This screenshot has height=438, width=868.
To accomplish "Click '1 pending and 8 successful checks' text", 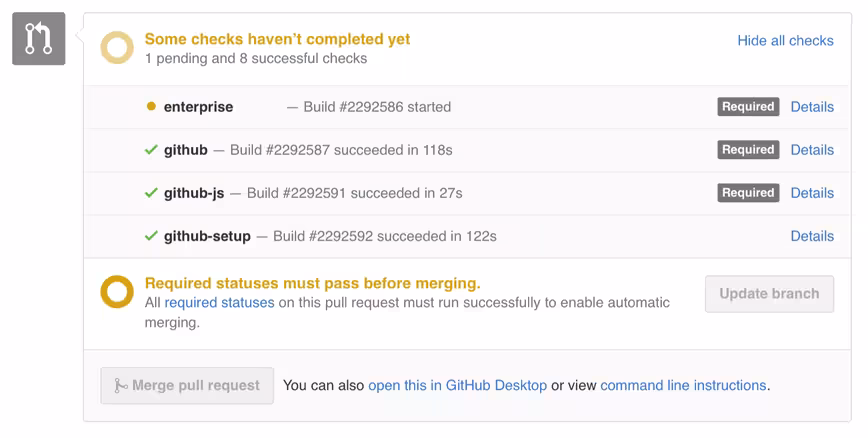I will 256,59.
